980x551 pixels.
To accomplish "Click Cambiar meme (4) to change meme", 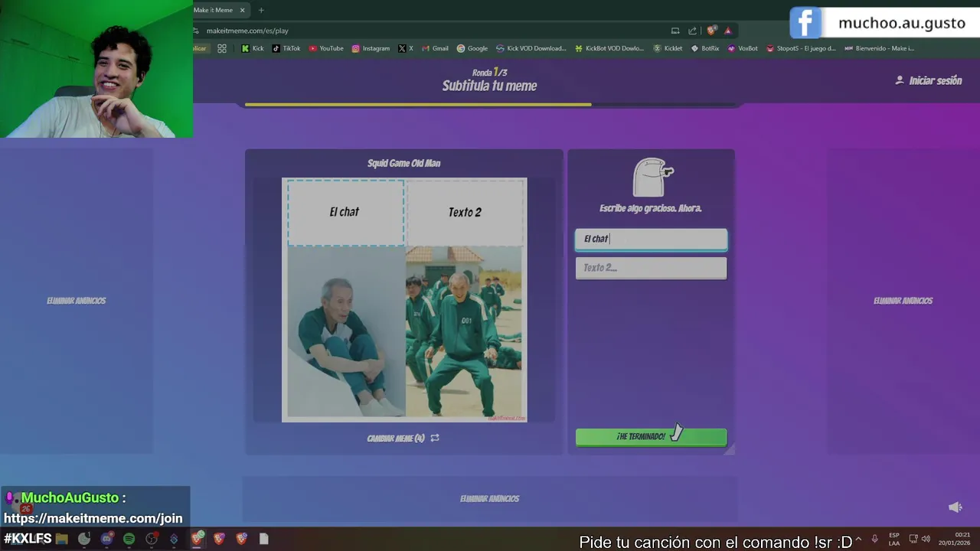I will coord(396,439).
